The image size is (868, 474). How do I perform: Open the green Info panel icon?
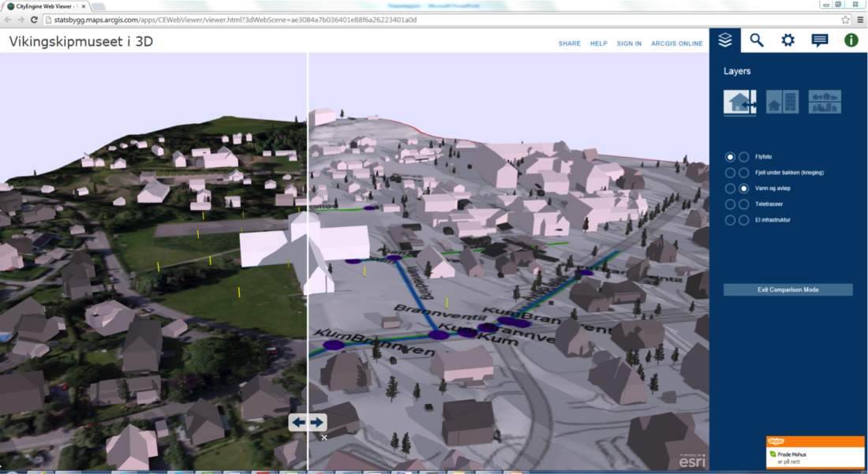851,40
